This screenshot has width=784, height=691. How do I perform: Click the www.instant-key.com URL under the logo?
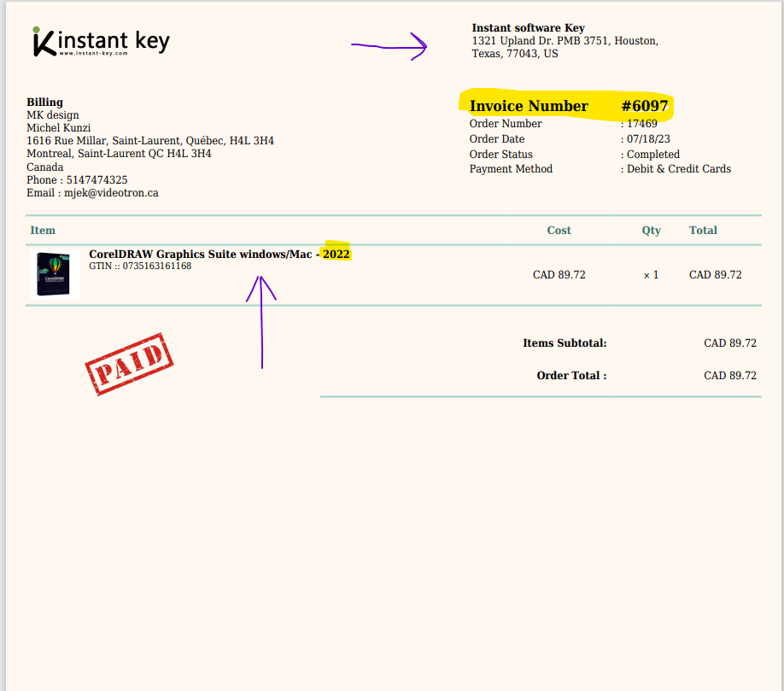93,54
